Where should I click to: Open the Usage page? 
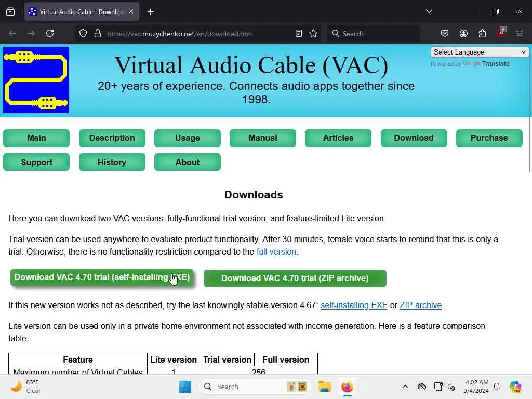tap(187, 138)
